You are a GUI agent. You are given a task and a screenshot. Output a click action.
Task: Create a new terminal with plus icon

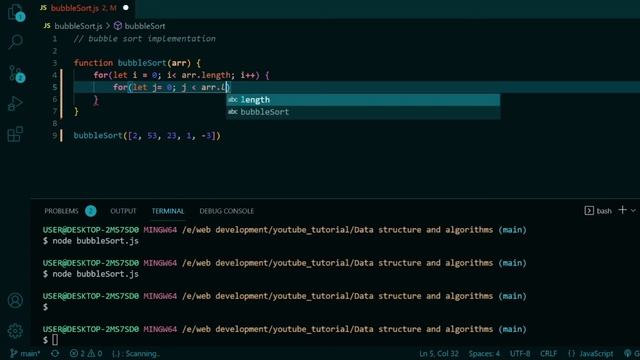(x=622, y=210)
